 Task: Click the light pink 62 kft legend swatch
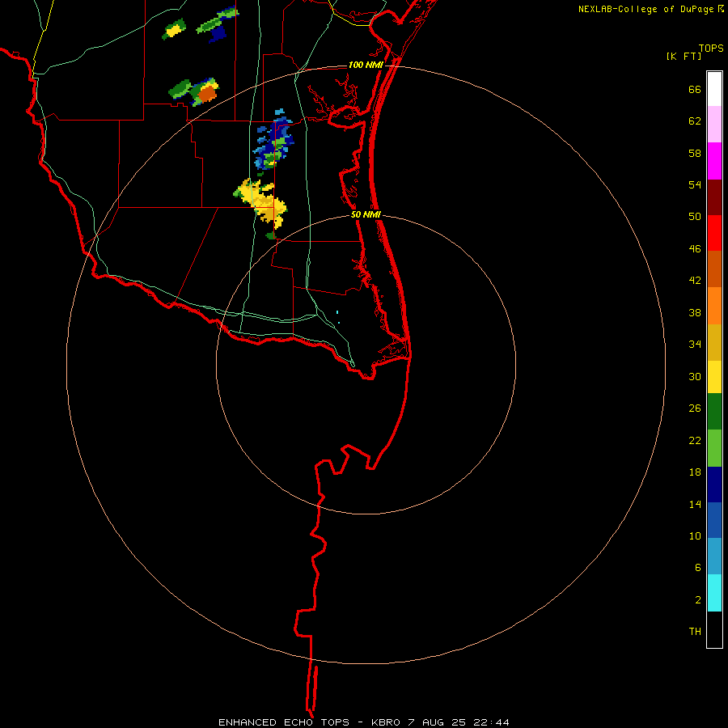click(x=714, y=124)
